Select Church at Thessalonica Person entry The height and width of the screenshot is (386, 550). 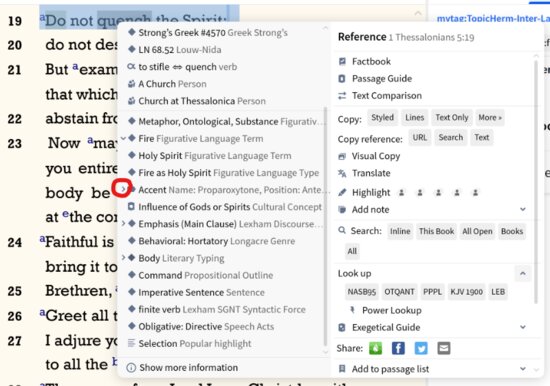(202, 101)
